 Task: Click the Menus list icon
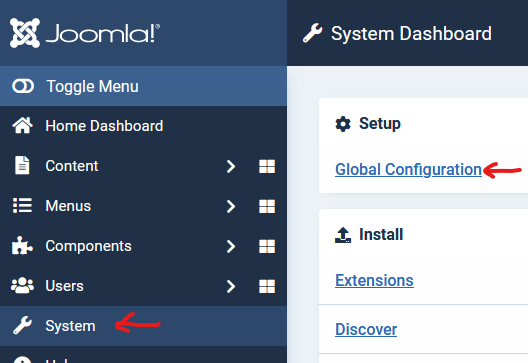22,205
